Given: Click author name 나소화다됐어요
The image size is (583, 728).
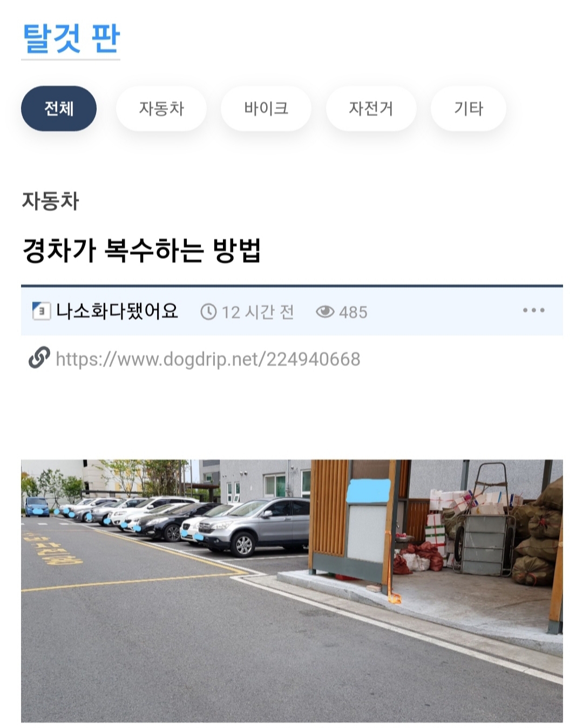Looking at the screenshot, I should pyautogui.click(x=117, y=311).
